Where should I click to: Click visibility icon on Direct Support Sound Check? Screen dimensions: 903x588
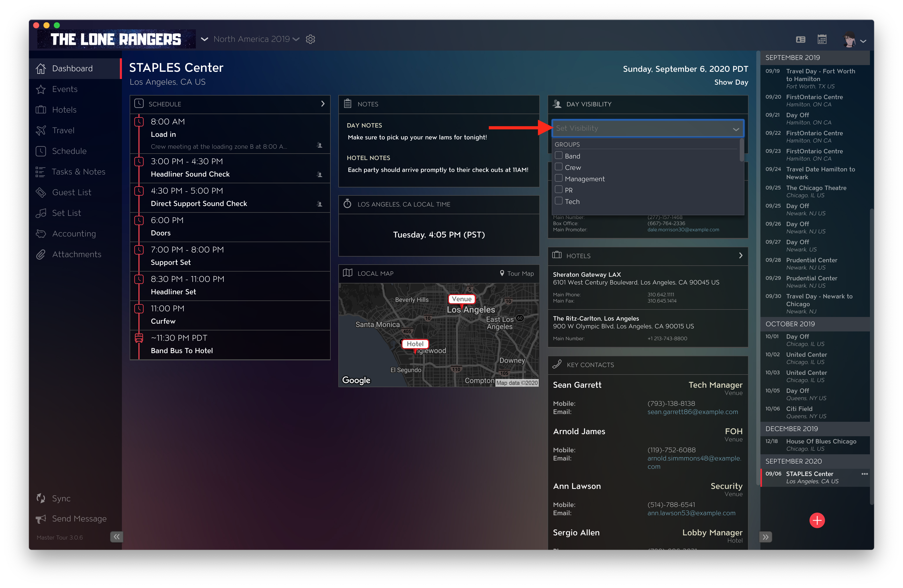320,204
